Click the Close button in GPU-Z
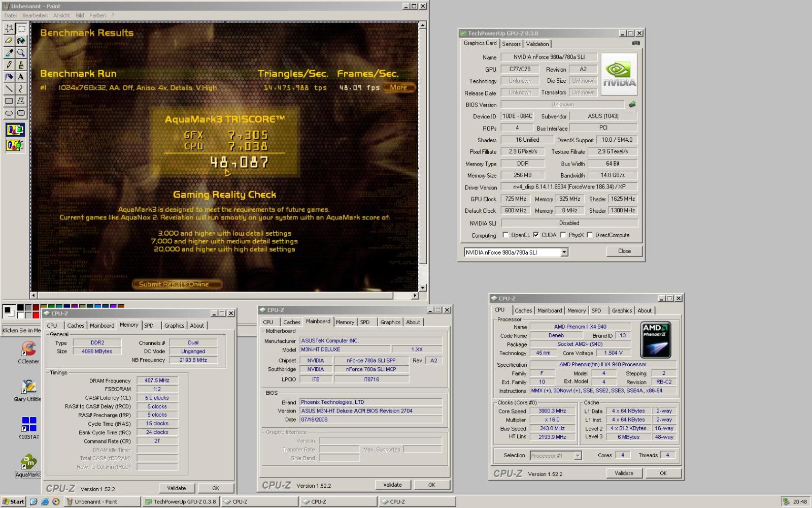The image size is (812, 508). (624, 251)
